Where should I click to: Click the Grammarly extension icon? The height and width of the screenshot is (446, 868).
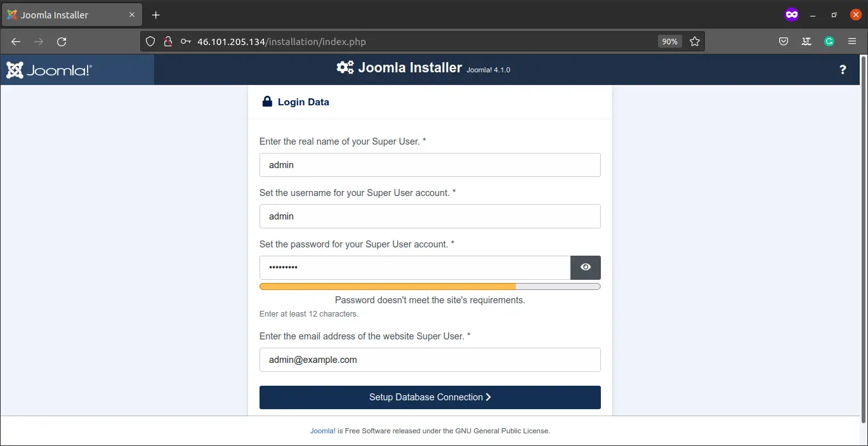point(829,42)
